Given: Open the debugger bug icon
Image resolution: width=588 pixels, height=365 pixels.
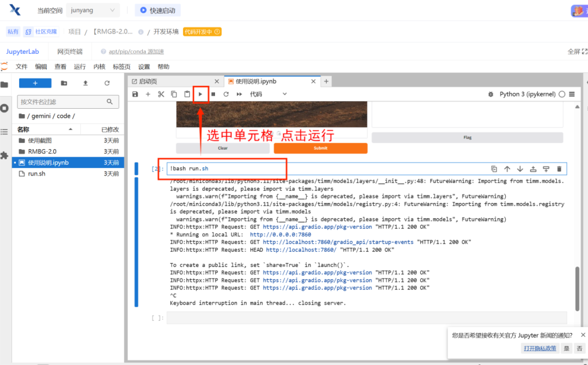Looking at the screenshot, I should coord(491,94).
